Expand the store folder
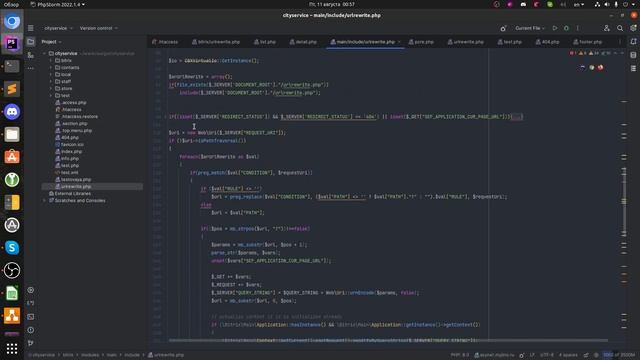The height and width of the screenshot is (360, 640). tap(51, 88)
